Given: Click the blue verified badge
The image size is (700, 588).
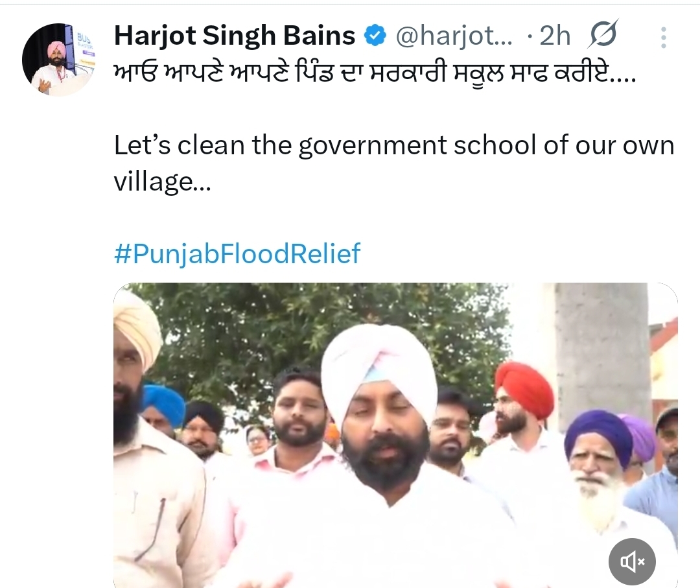Looking at the screenshot, I should 375,36.
